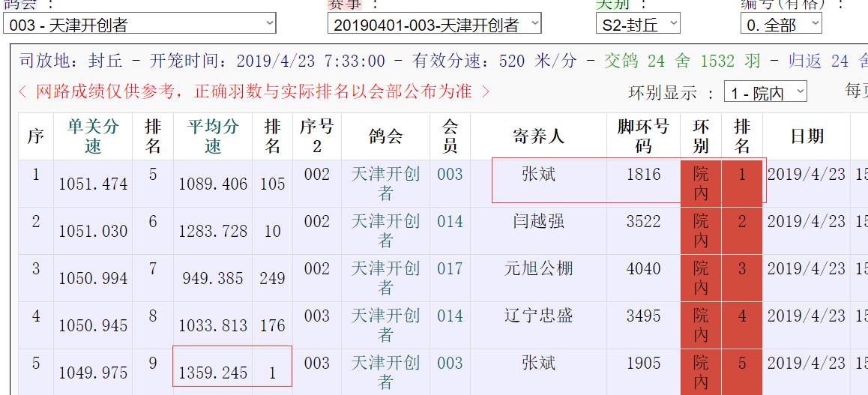This screenshot has height=395, width=868.
Task: Select speed value 1049.975
Action: [93, 373]
